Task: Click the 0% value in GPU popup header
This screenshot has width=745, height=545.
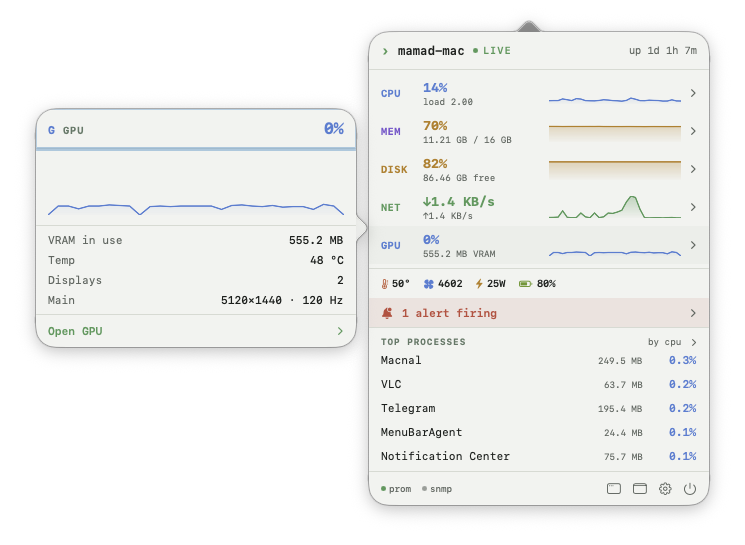Action: pyautogui.click(x=334, y=128)
